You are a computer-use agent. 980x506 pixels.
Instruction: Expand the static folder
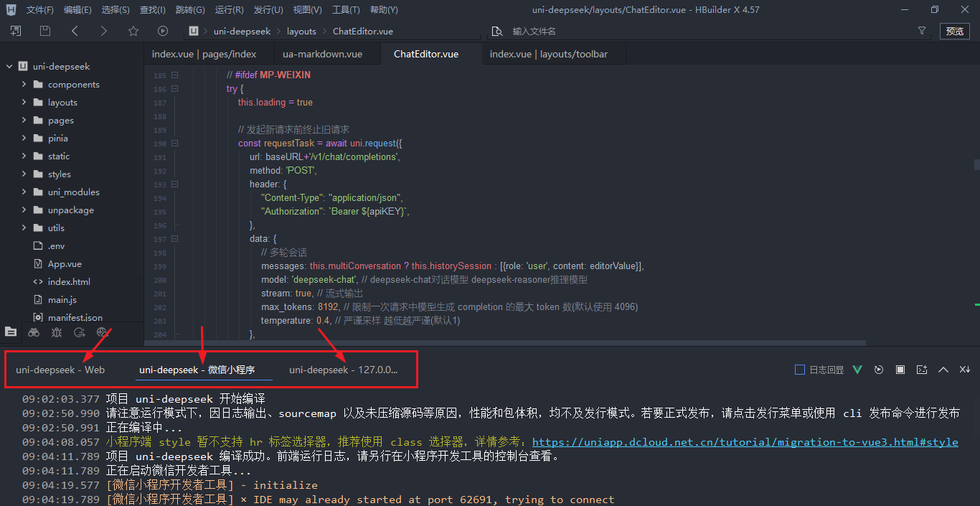tap(24, 156)
